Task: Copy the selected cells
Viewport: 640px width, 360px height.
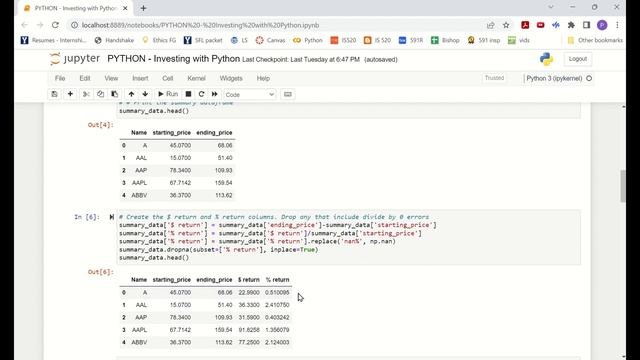Action: tap(100, 94)
